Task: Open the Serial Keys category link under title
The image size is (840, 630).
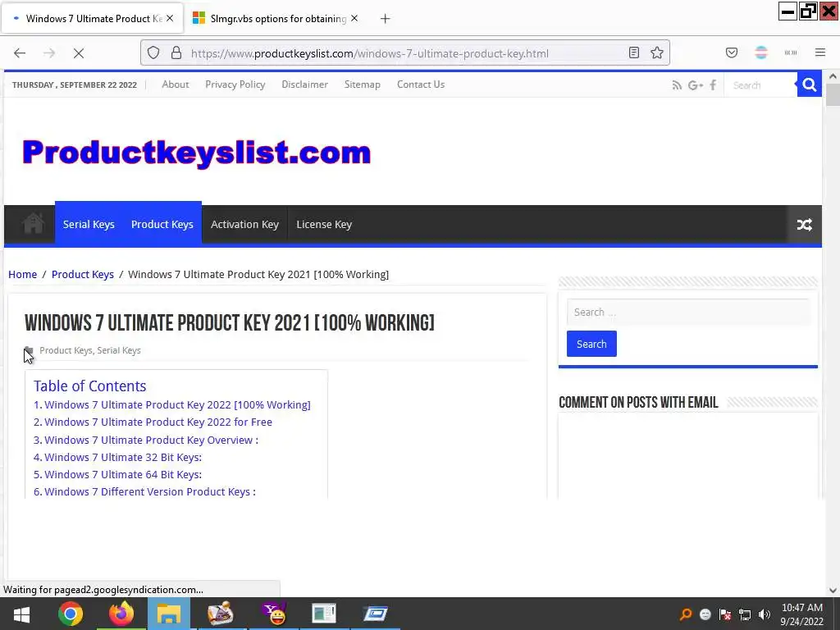Action: coord(119,350)
